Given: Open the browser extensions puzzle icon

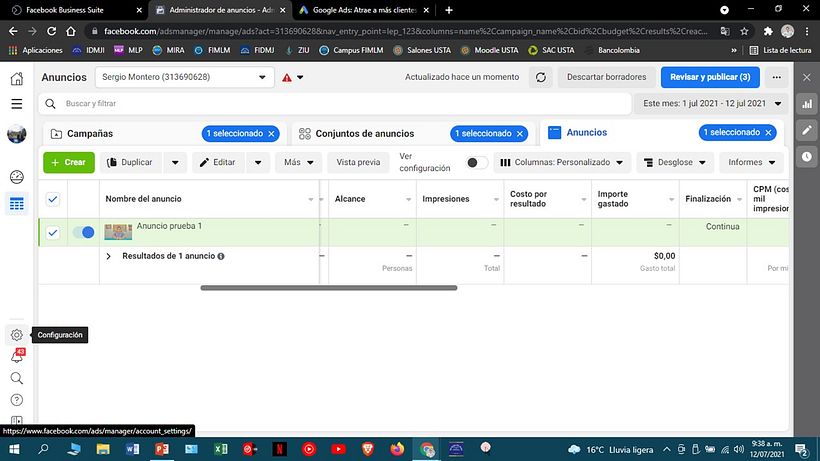Looking at the screenshot, I should pyautogui.click(x=768, y=31).
